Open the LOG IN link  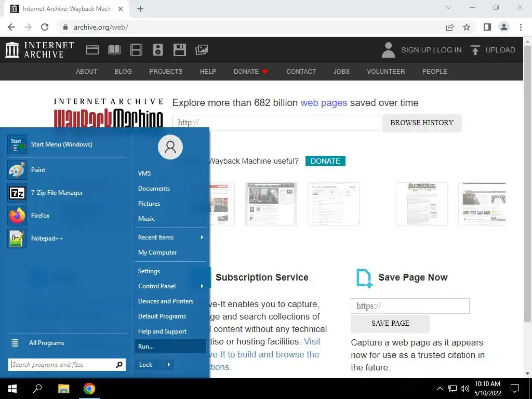(x=449, y=50)
